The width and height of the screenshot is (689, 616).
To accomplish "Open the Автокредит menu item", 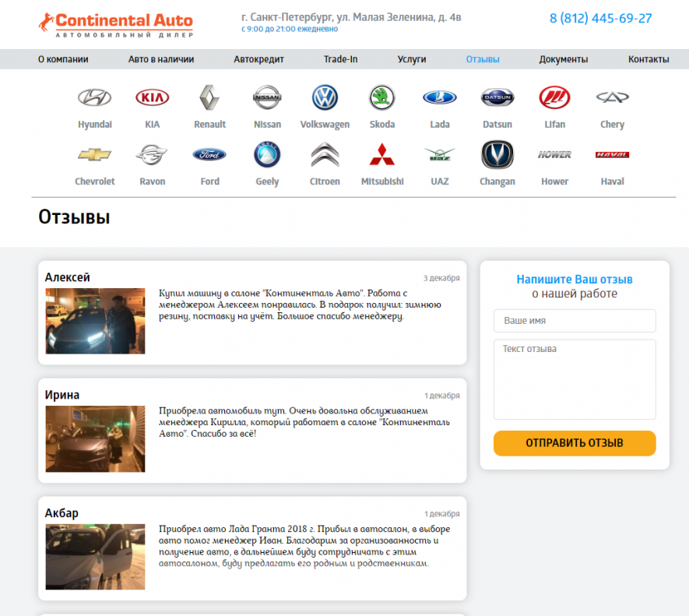I will [x=258, y=59].
